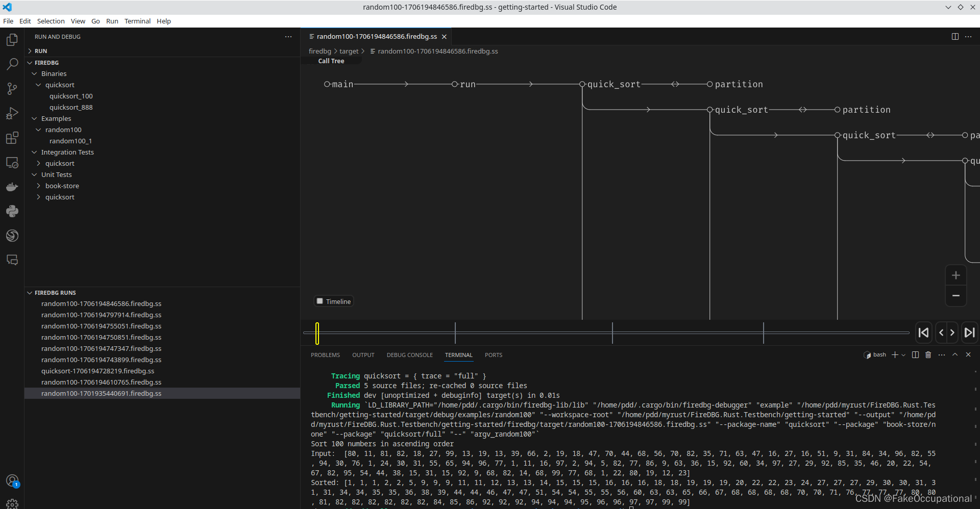Maximize the panel size chevron

pos(955,355)
